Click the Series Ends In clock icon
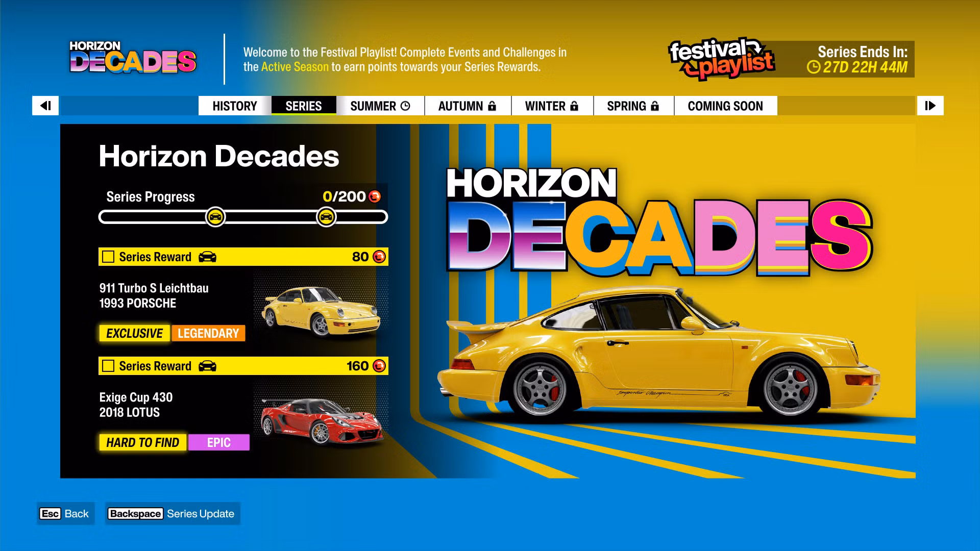 click(814, 67)
